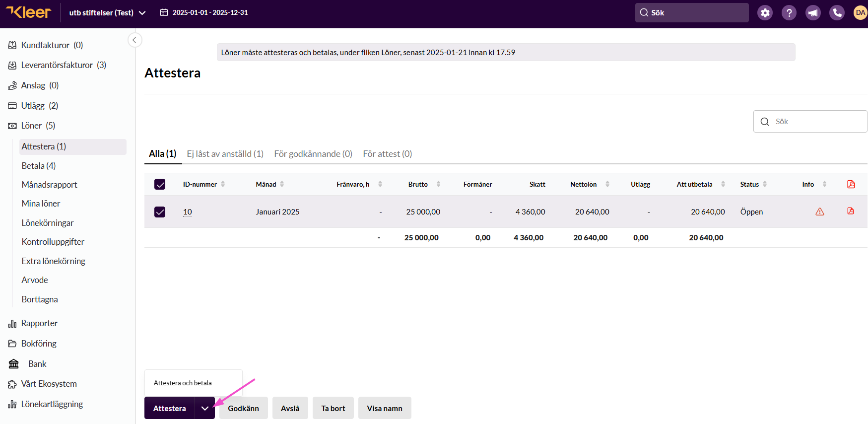Toggle the select-all checkbox in the table header
The image size is (868, 424).
point(160,184)
